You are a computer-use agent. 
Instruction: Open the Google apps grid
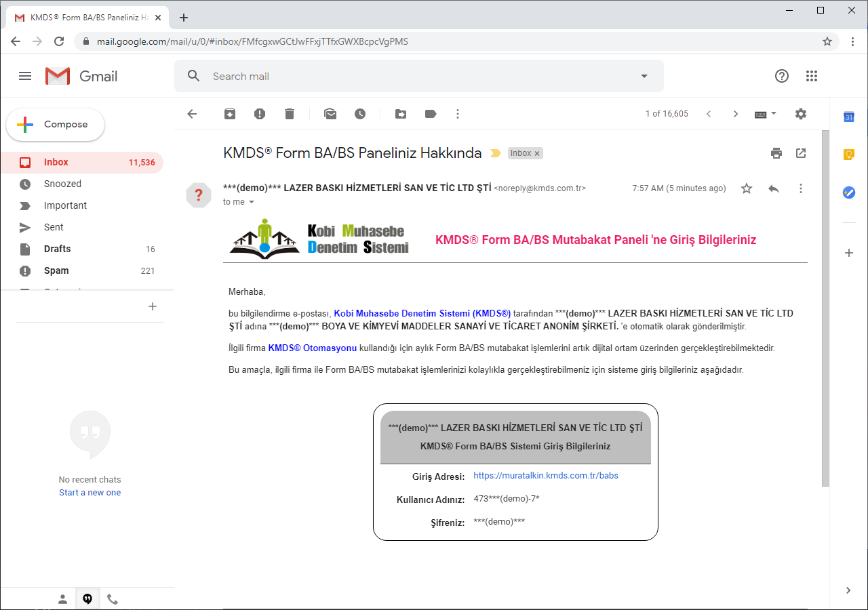812,76
